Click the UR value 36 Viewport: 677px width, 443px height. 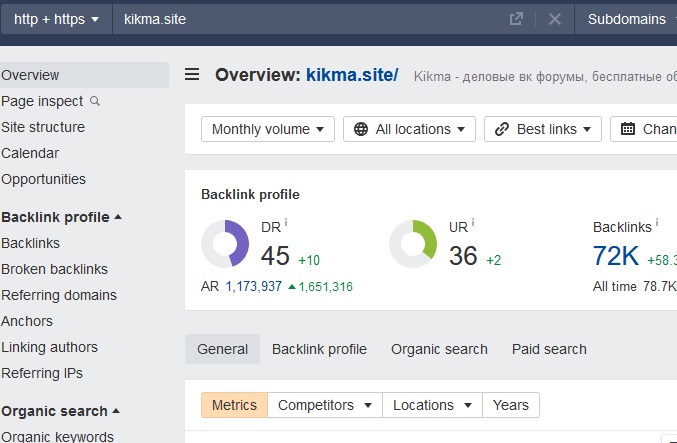tap(463, 256)
